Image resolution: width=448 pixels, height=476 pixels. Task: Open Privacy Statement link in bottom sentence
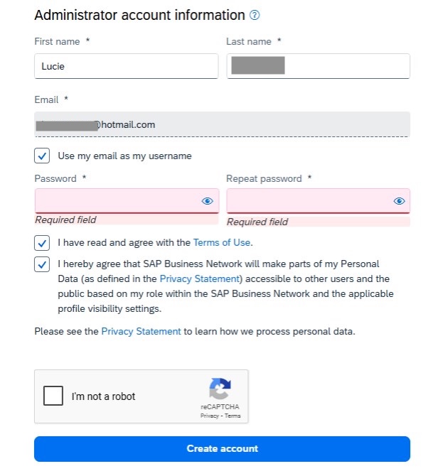[x=141, y=331]
